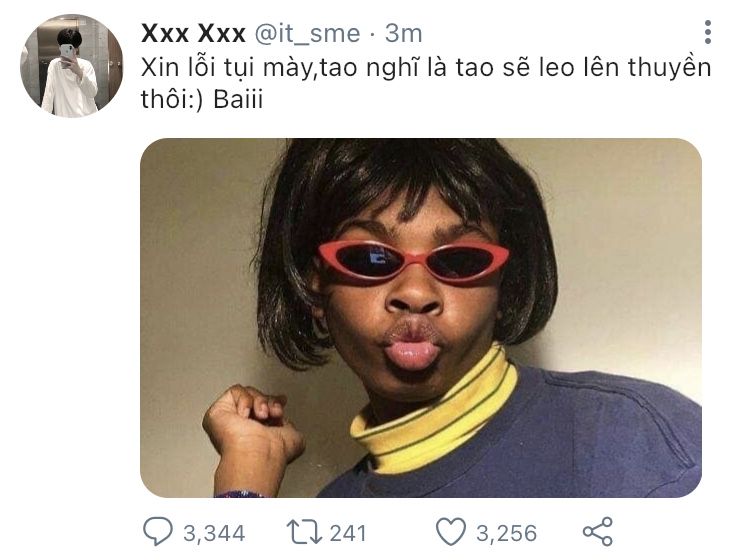
Task: Click the 3,256 likes count
Action: (x=507, y=533)
